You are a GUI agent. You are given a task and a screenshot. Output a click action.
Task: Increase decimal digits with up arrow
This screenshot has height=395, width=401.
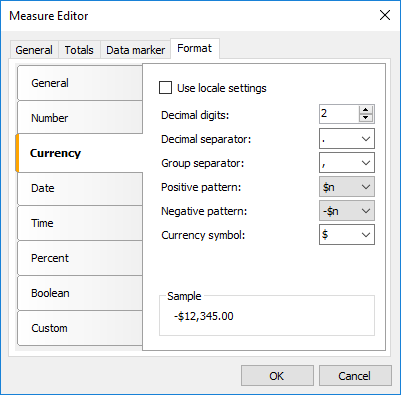pos(366,110)
